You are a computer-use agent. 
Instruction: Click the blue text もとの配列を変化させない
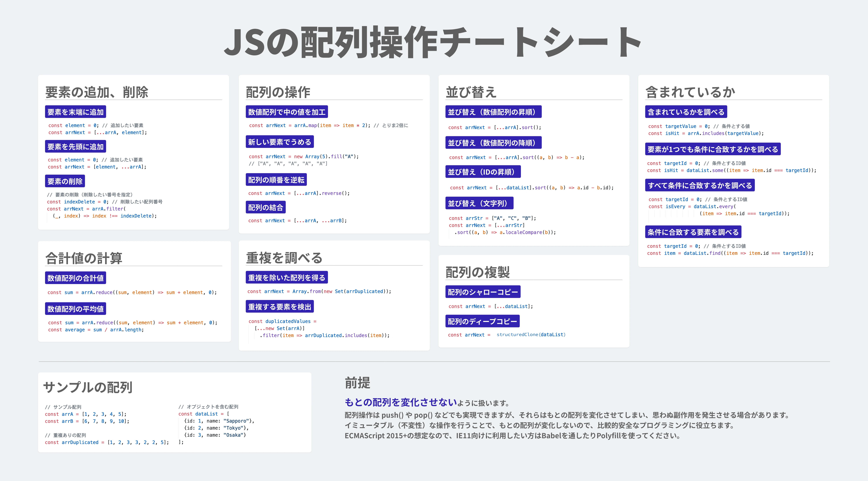coord(401,402)
